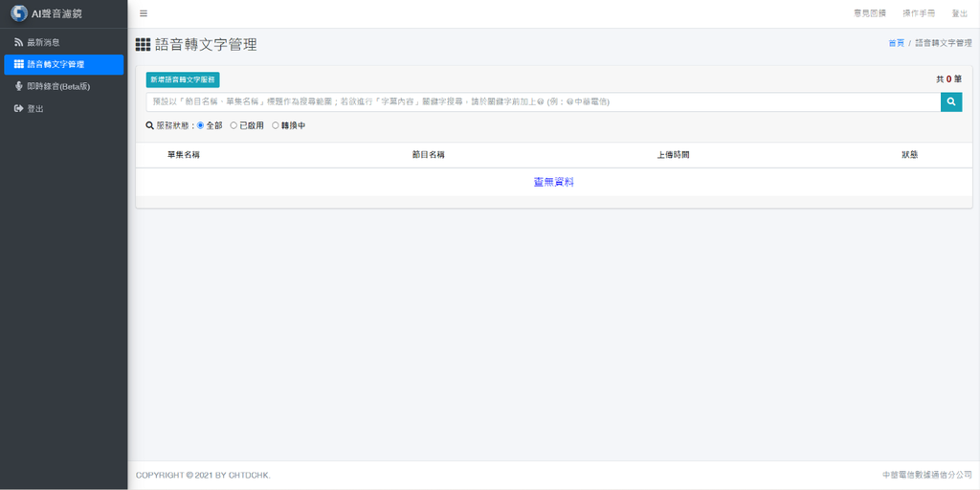
Task: Click the sign-out icon beside sidebar 登出
Action: 19,109
